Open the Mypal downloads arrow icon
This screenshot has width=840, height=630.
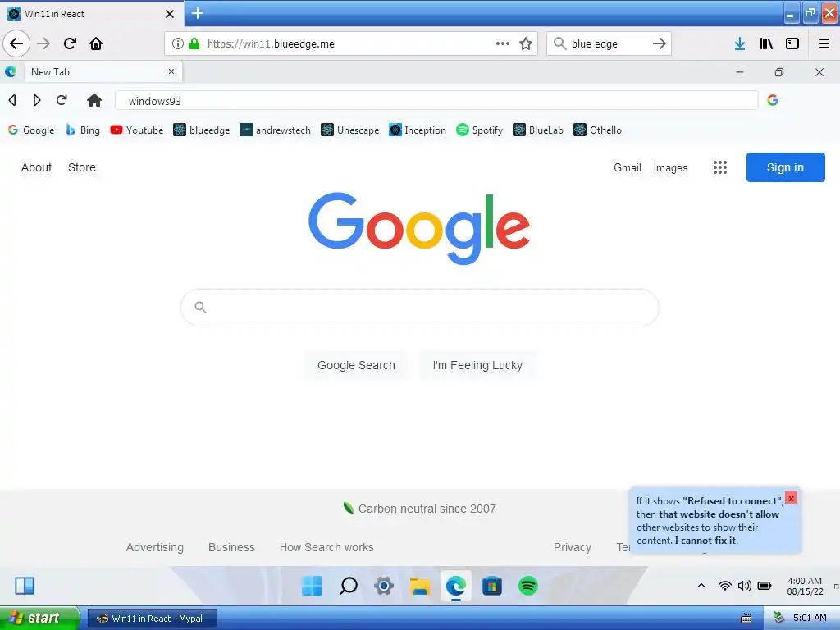[740, 43]
